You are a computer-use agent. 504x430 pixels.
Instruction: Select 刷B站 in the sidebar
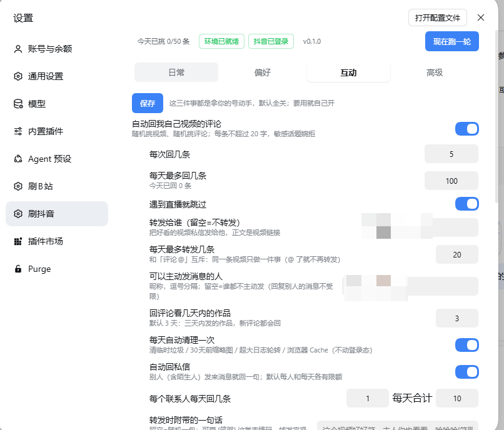(57, 186)
